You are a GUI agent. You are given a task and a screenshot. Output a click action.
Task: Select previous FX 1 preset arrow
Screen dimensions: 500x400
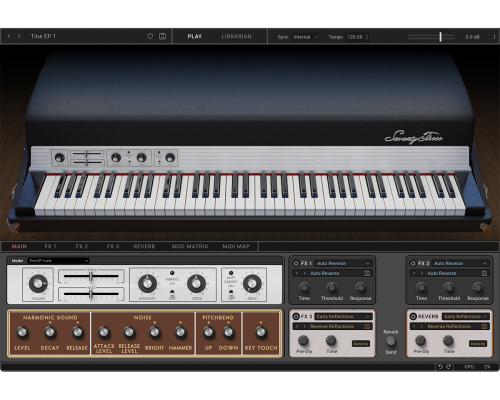tap(297, 273)
